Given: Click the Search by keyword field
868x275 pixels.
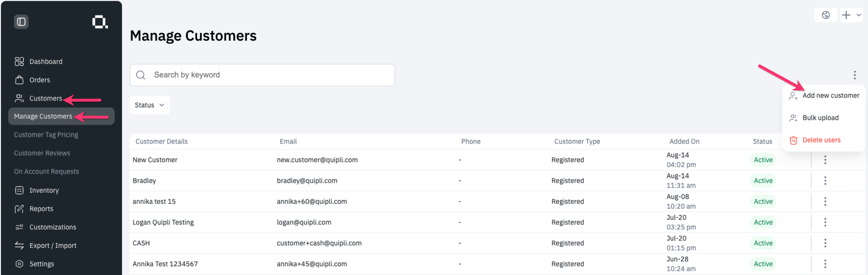Looking at the screenshot, I should (262, 75).
